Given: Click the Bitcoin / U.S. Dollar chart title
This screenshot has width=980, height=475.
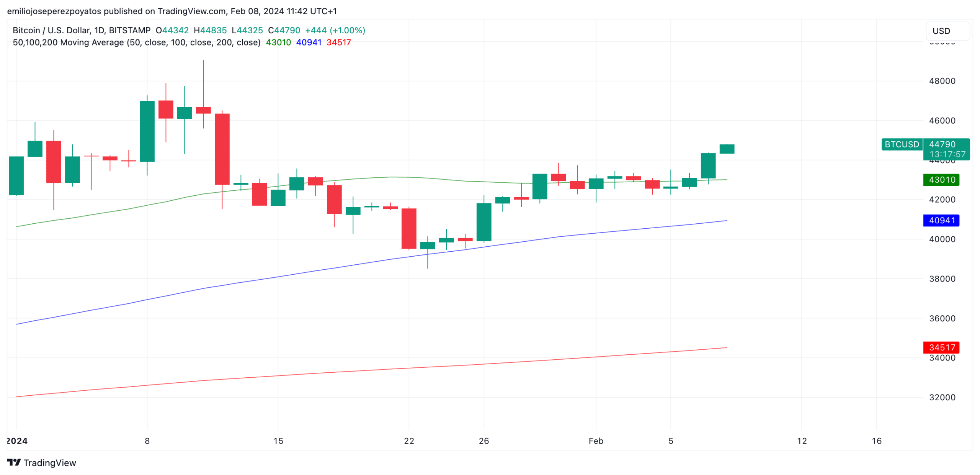Looking at the screenshot, I should [x=82, y=30].
